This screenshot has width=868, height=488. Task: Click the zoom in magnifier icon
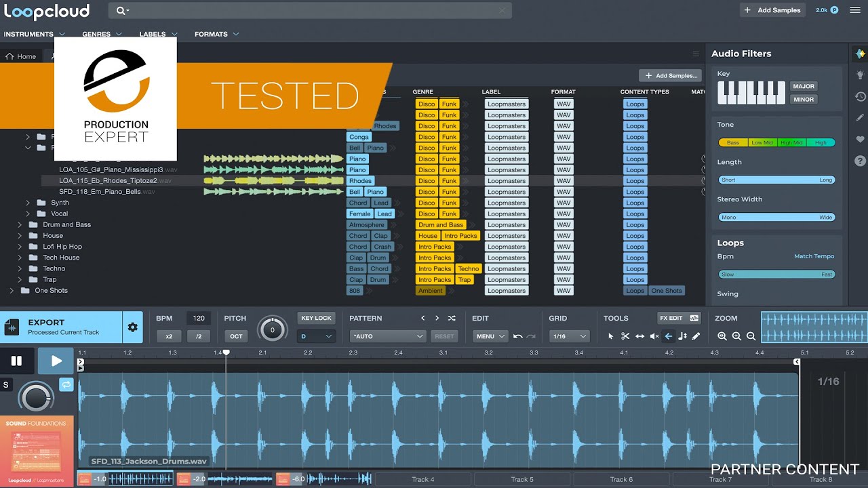736,336
